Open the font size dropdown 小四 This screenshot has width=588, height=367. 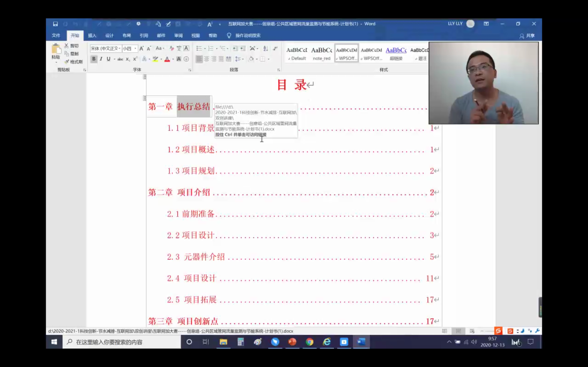(135, 48)
